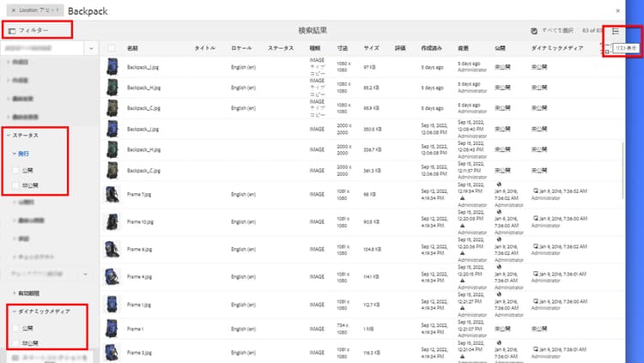Sort by the タイトル column header
The width and height of the screenshot is (644, 363).
[204, 48]
